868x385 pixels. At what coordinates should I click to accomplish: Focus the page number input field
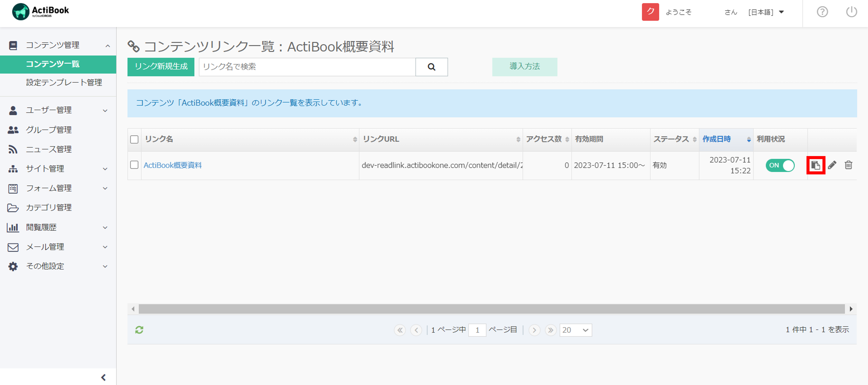[x=477, y=330]
